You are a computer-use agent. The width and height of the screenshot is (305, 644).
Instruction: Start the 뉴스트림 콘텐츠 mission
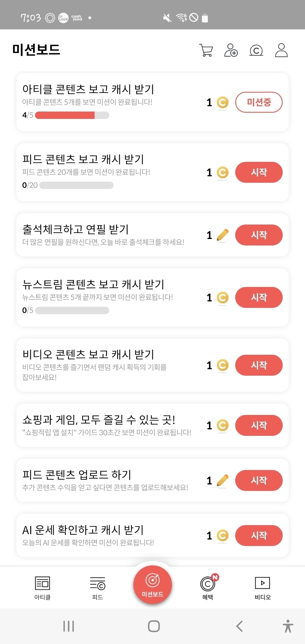[259, 297]
